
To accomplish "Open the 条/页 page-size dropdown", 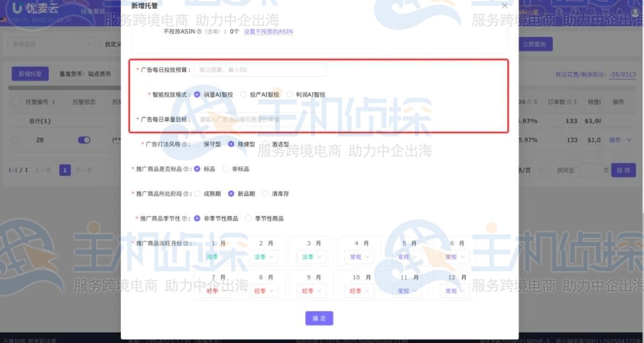I will pyautogui.click(x=533, y=170).
